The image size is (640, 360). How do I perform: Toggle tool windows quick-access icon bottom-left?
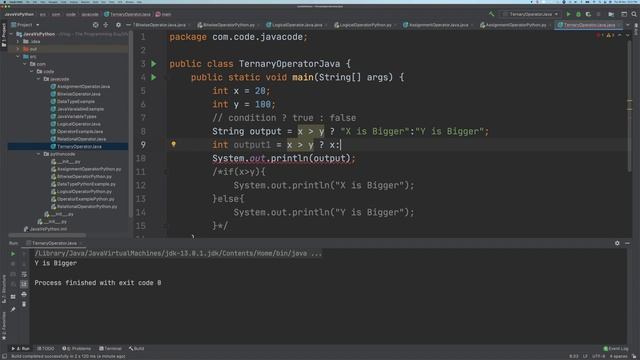4,356
